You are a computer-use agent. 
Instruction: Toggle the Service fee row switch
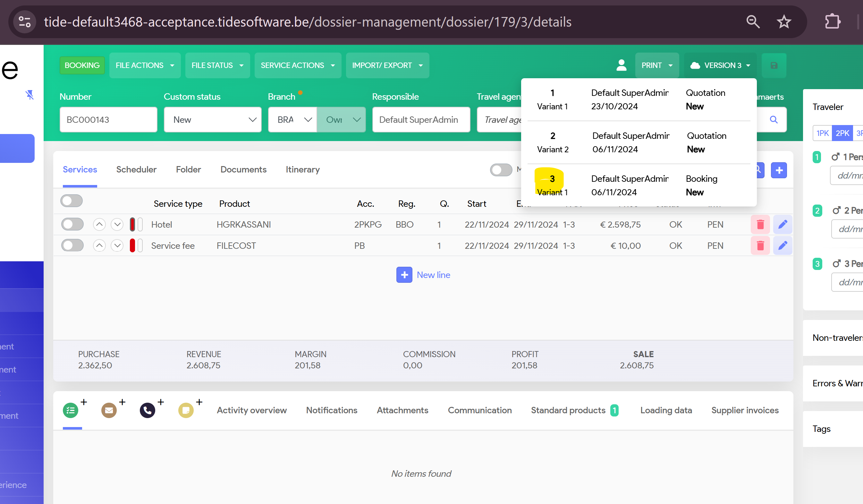coord(72,246)
